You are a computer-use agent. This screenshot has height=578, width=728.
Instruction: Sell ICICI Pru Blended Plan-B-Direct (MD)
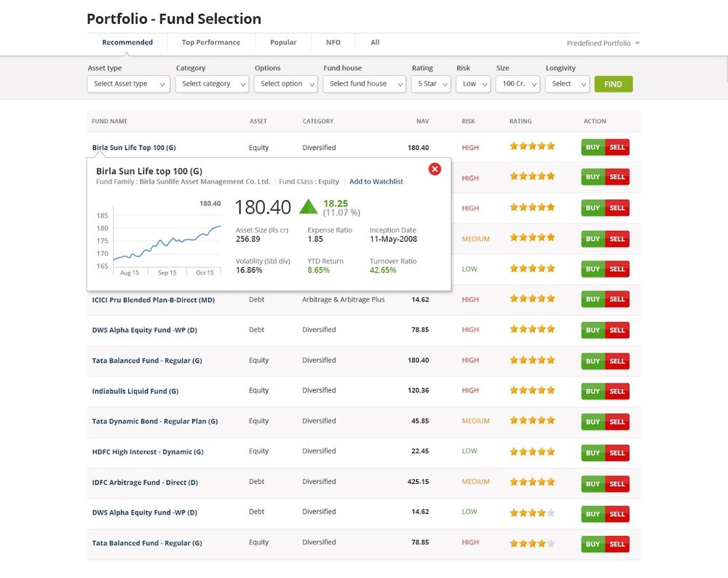pos(617,299)
